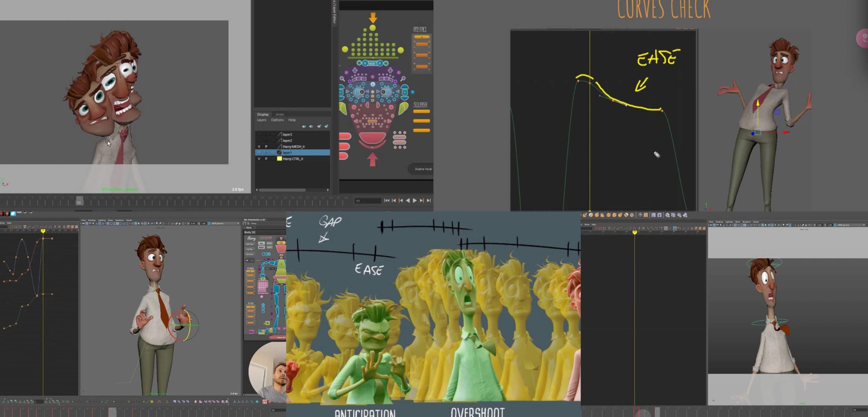Open Panels menu in bottom-left viewport
This screenshot has width=868, height=417.
129,220
